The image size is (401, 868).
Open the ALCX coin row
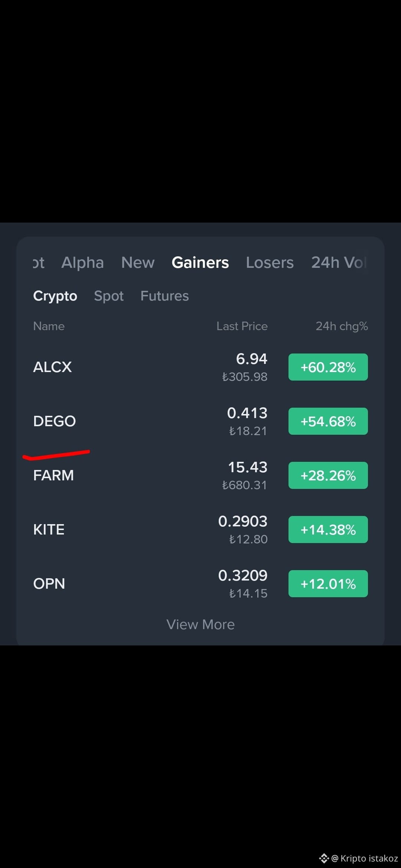(200, 367)
